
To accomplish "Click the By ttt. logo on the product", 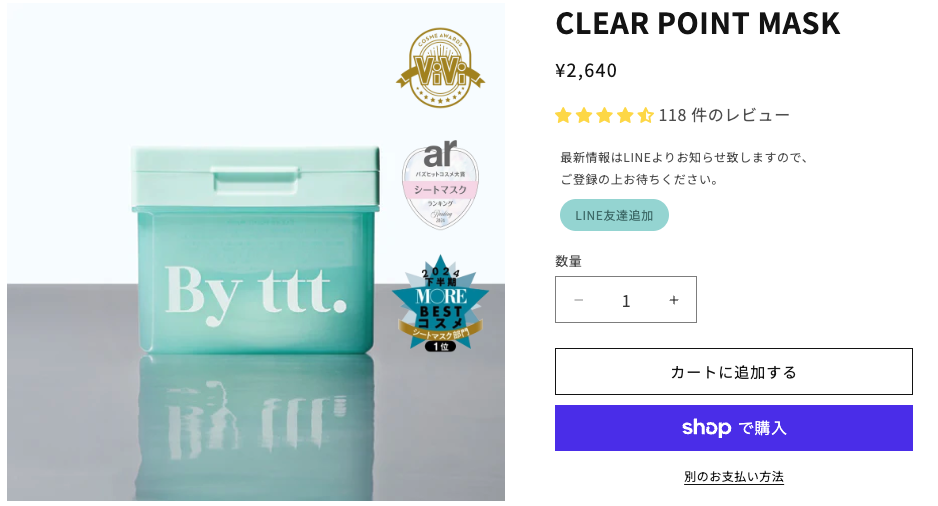I will pyautogui.click(x=249, y=288).
